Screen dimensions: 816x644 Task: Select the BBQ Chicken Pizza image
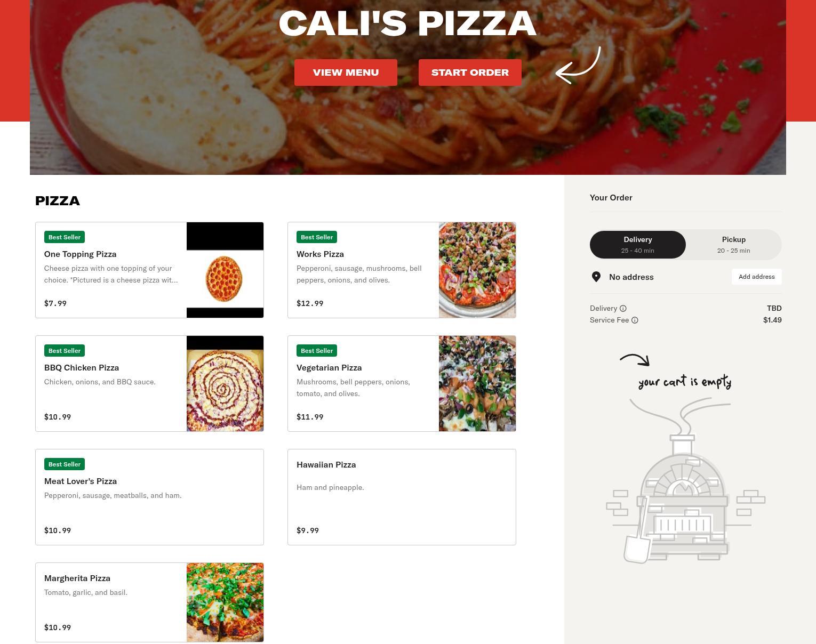(225, 383)
